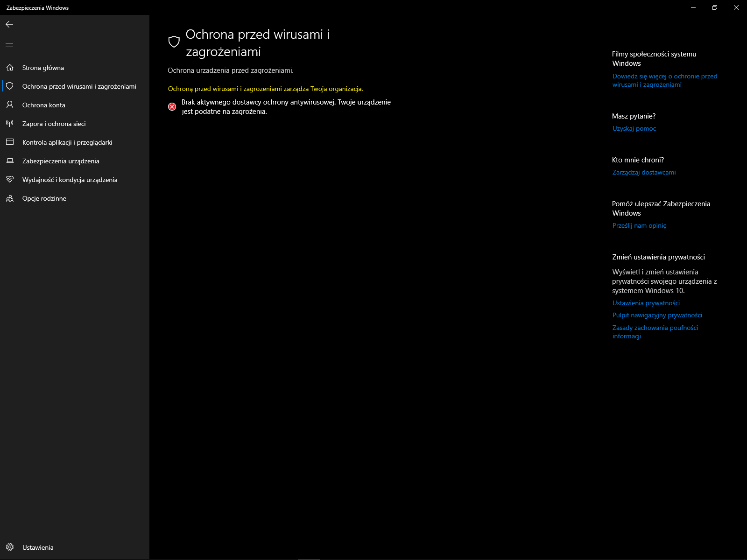The height and width of the screenshot is (560, 747).
Task: Click the family icon for Opcje rodzinne
Action: (10, 198)
